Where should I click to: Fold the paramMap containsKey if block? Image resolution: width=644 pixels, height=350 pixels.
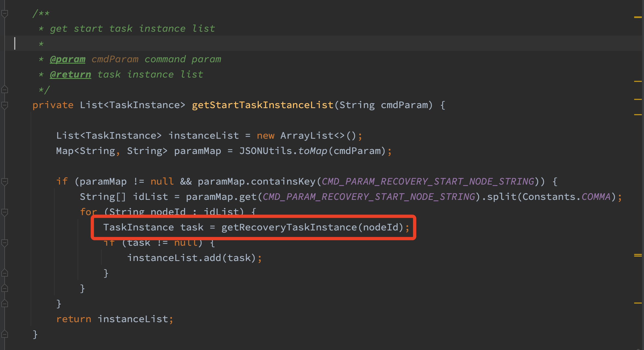[5, 182]
